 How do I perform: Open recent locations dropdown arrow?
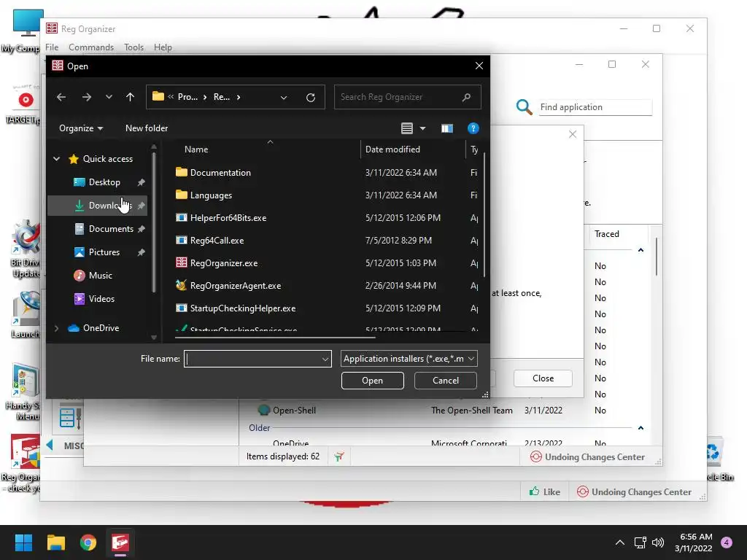[109, 97]
